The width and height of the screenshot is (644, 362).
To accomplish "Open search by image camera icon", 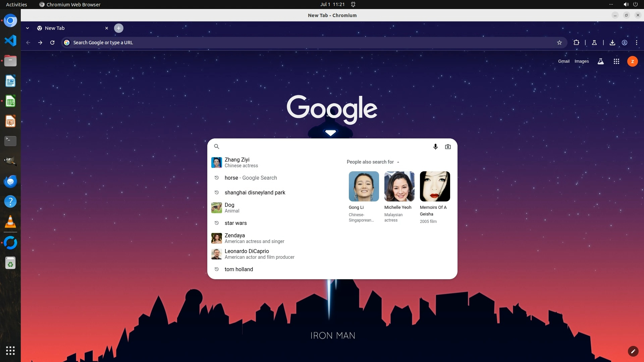I will click(448, 146).
